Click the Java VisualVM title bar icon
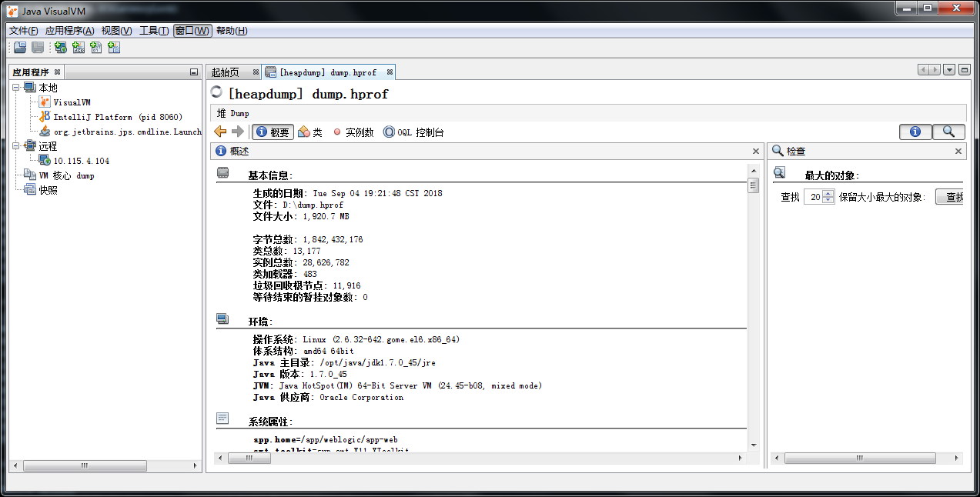The image size is (980, 497). pos(13,11)
